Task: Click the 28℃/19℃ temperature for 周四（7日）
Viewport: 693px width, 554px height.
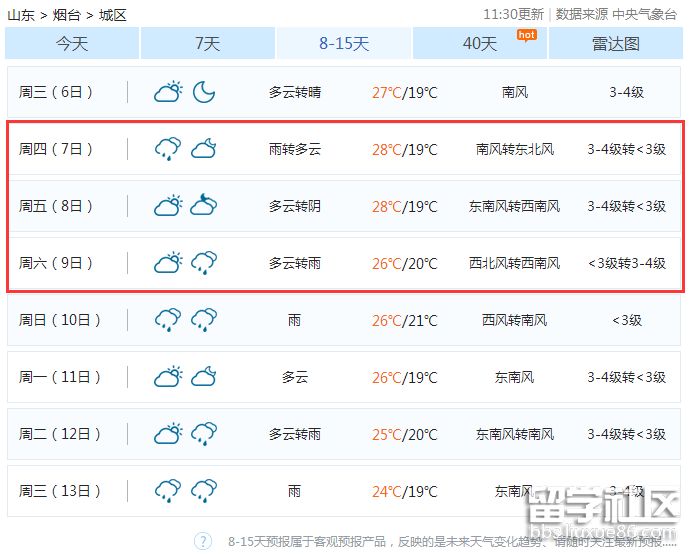Action: pos(404,150)
